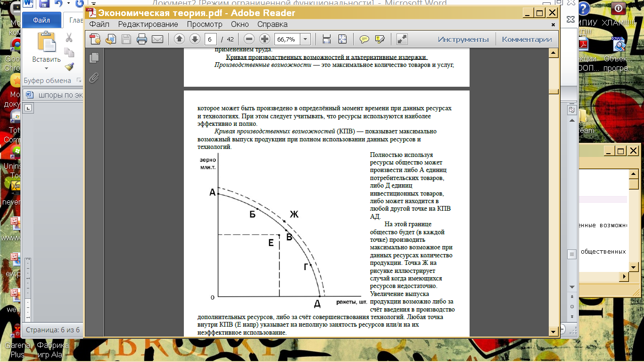
Task: Open the Инструменты pane
Action: (x=463, y=39)
